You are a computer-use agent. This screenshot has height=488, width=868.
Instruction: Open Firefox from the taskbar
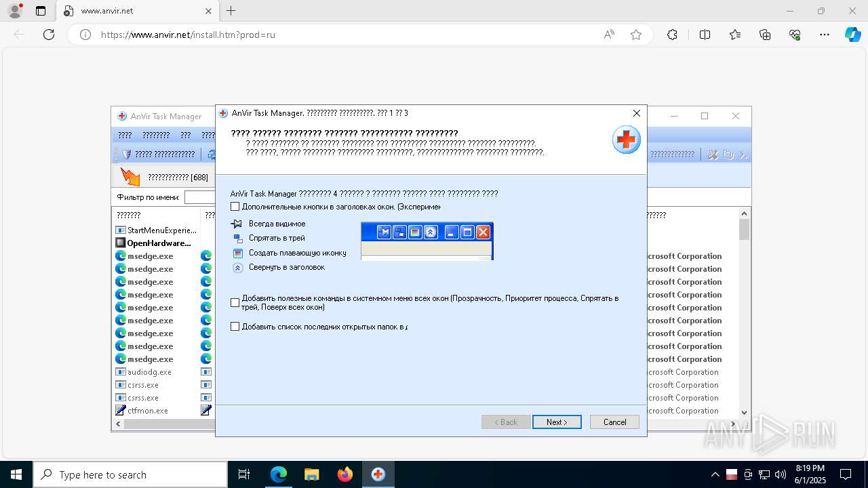345,474
